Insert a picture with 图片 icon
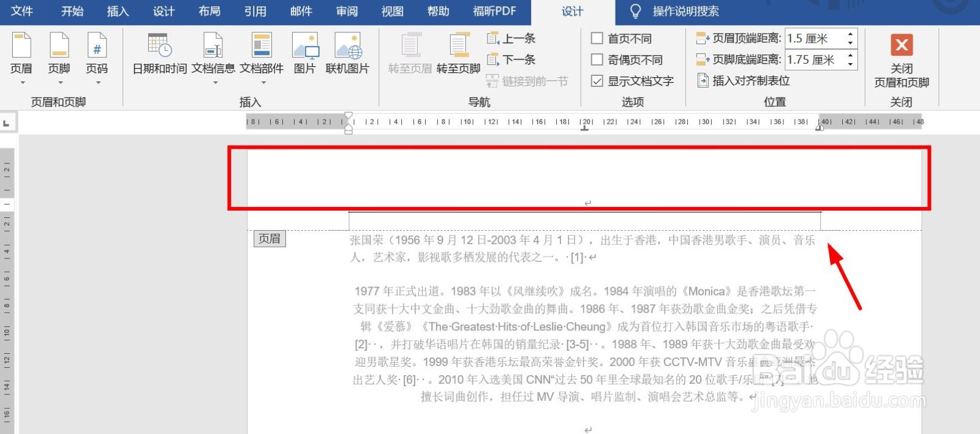Image resolution: width=980 pixels, height=434 pixels. (x=305, y=46)
